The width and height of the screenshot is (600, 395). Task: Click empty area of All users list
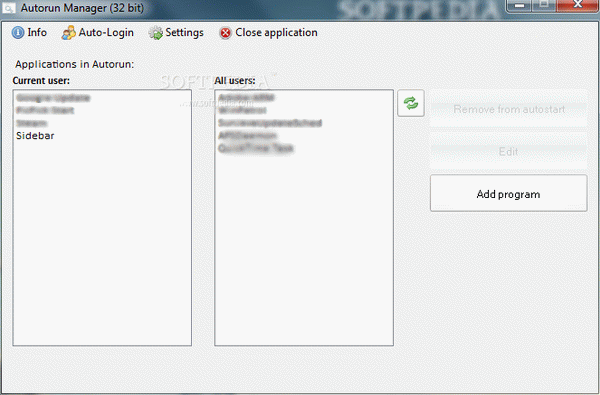point(304,249)
